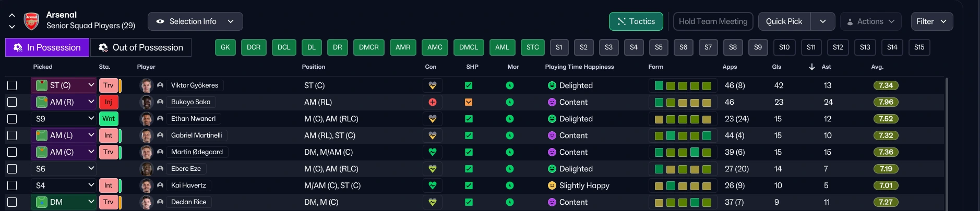Click the Inj status badge for Saka
The height and width of the screenshot is (211, 980).
109,102
